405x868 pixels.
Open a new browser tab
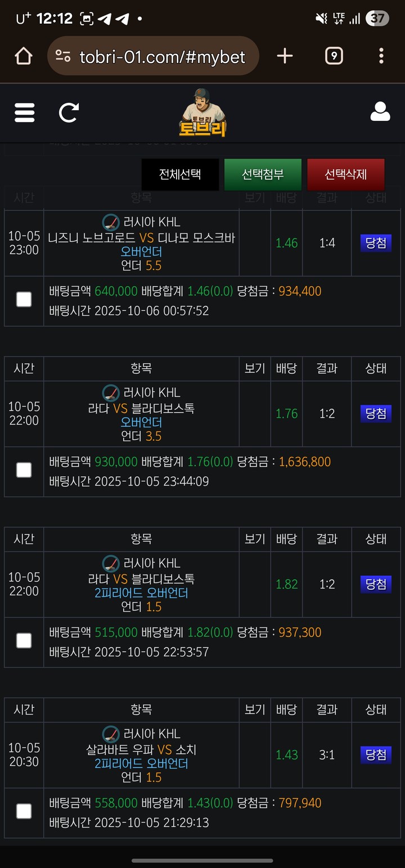coord(285,56)
